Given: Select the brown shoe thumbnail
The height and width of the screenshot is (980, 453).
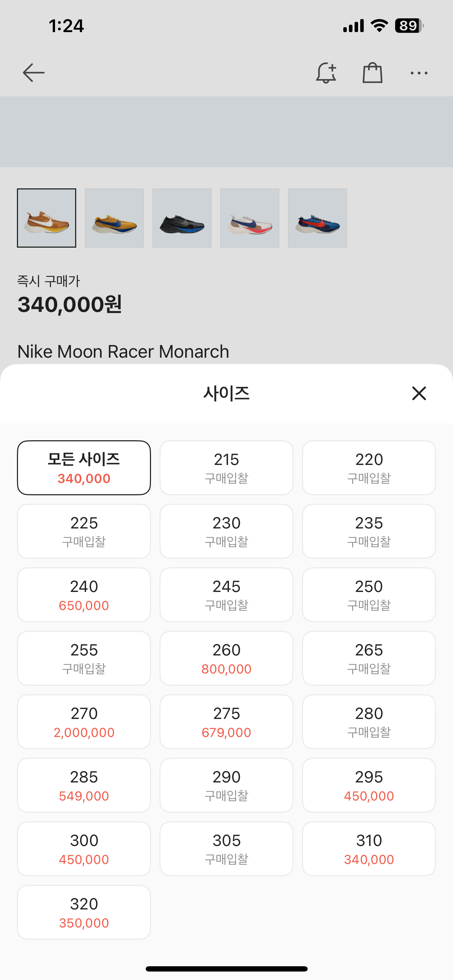Looking at the screenshot, I should tap(47, 218).
